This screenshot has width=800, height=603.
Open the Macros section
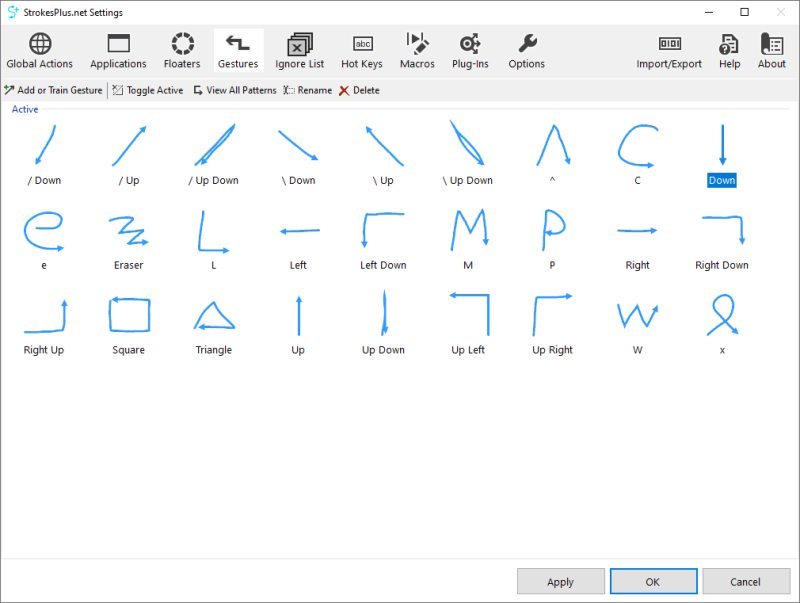tap(417, 51)
